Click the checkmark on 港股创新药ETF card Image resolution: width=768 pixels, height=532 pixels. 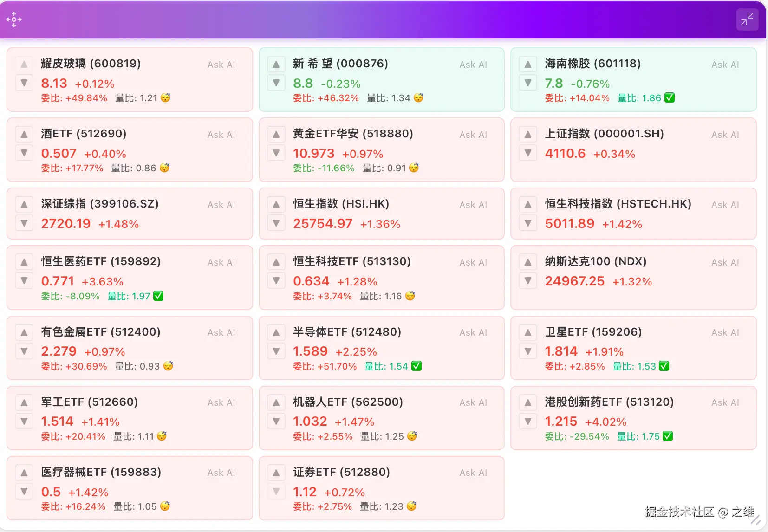(x=667, y=436)
